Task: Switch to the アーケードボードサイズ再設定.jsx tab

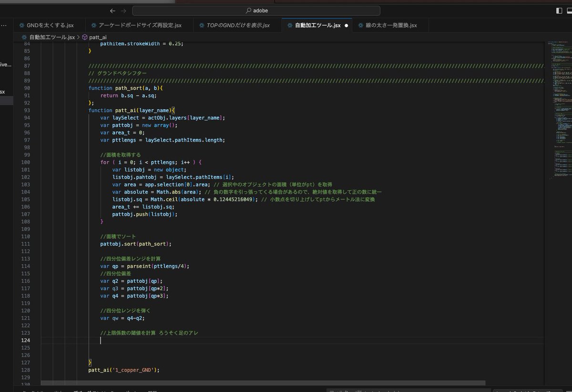Action: click(x=139, y=25)
